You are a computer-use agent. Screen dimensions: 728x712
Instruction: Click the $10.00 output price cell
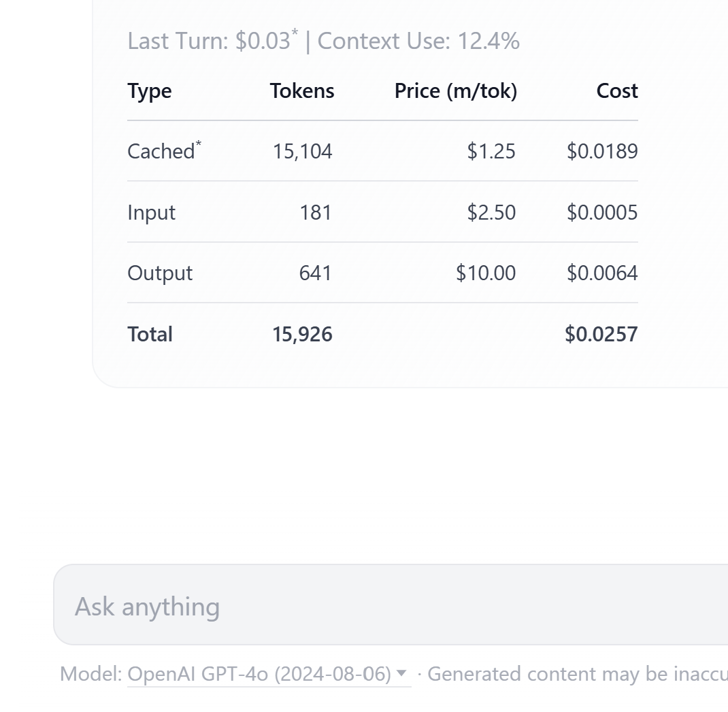(x=486, y=273)
